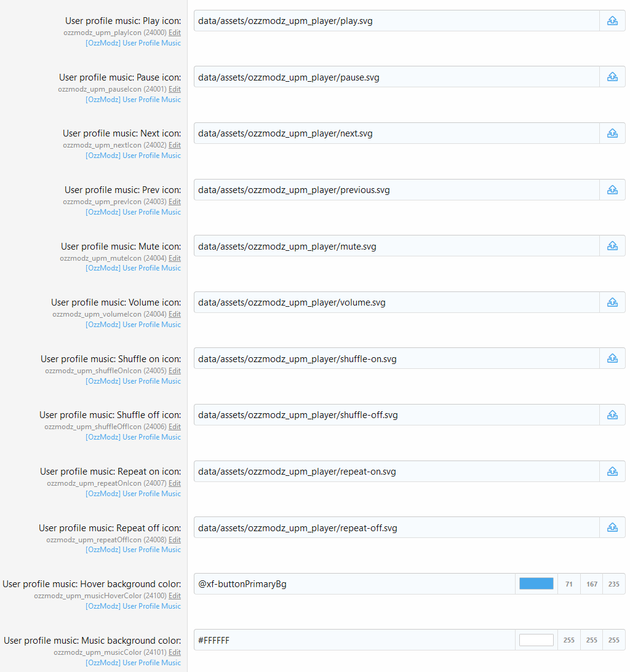Click upload icon for Play icon path
630x672 pixels.
coord(612,21)
